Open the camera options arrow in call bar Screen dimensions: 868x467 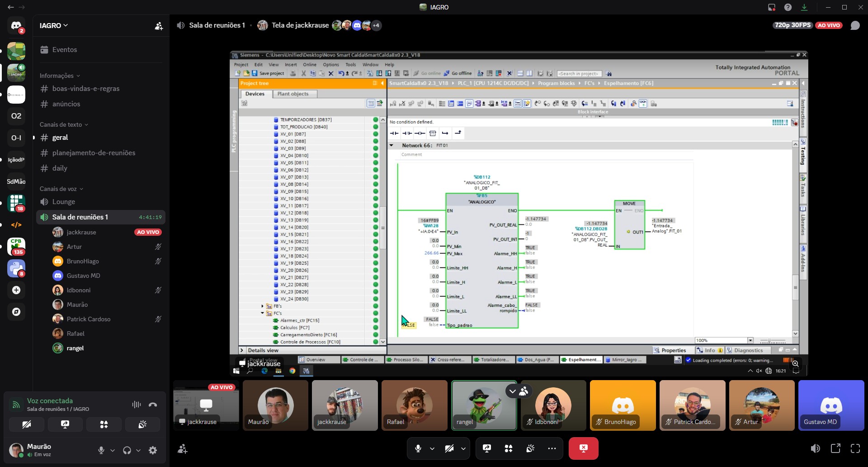click(x=463, y=448)
